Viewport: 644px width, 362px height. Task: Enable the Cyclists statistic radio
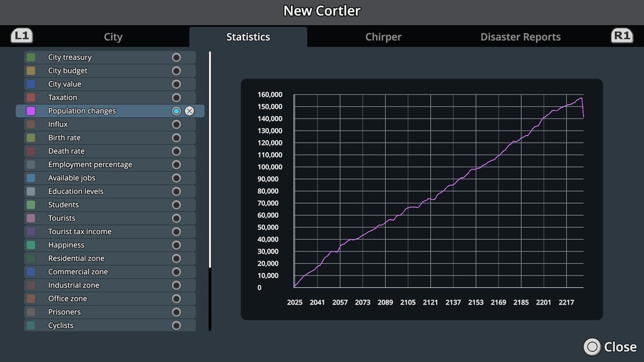click(176, 326)
